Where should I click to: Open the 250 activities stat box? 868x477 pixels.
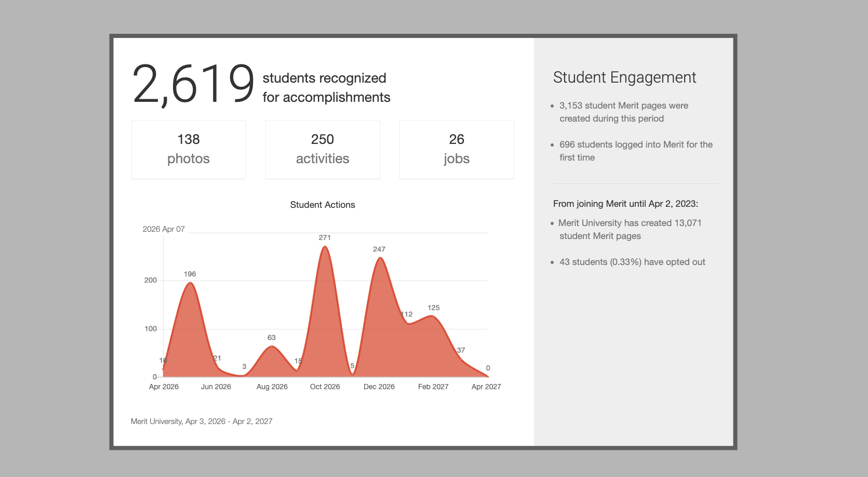pyautogui.click(x=322, y=149)
